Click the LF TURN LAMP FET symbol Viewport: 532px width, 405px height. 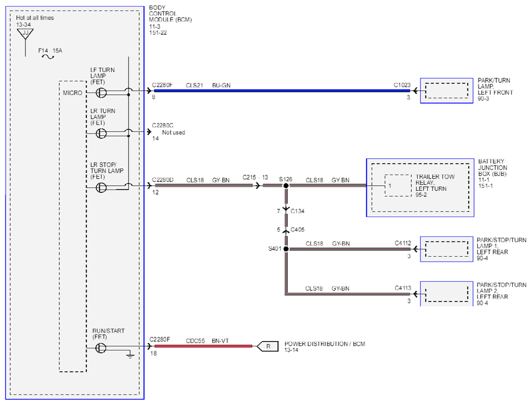click(x=101, y=93)
